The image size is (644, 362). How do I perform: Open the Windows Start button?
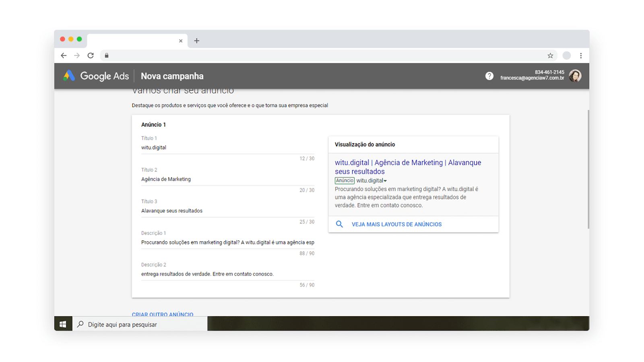63,324
